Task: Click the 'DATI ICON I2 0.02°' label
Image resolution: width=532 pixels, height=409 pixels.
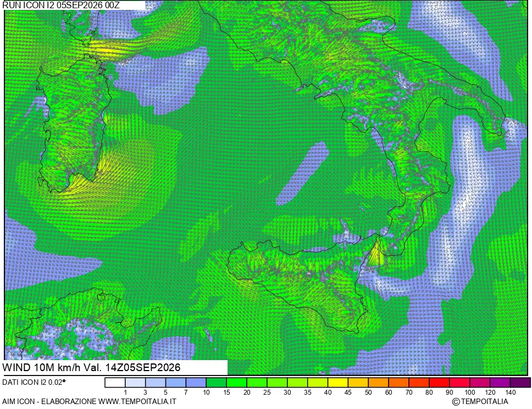Action: [34, 383]
